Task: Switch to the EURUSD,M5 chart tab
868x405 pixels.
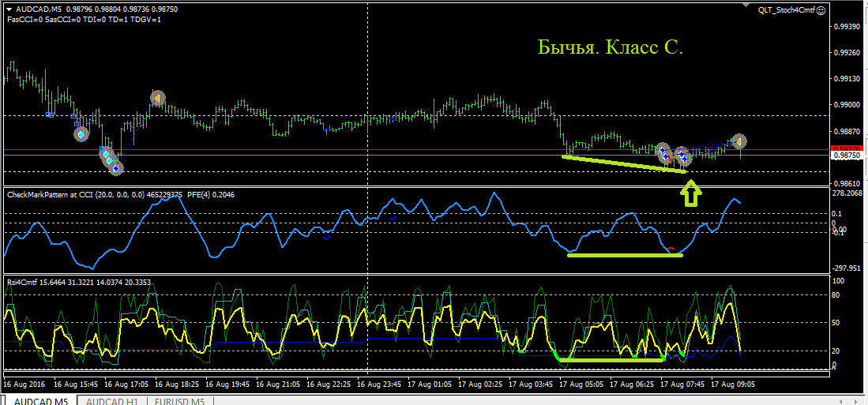Action: (x=179, y=400)
